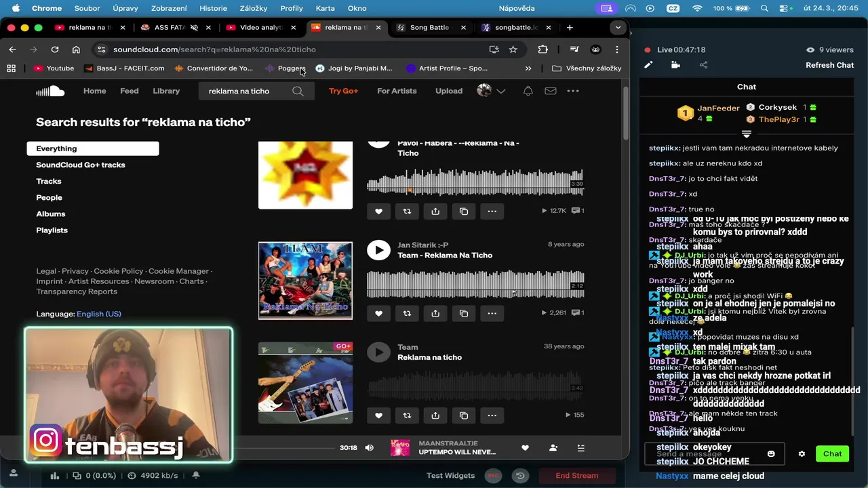868x488 pixels.
Task: Reload the SoundCloud page
Action: 55,49
